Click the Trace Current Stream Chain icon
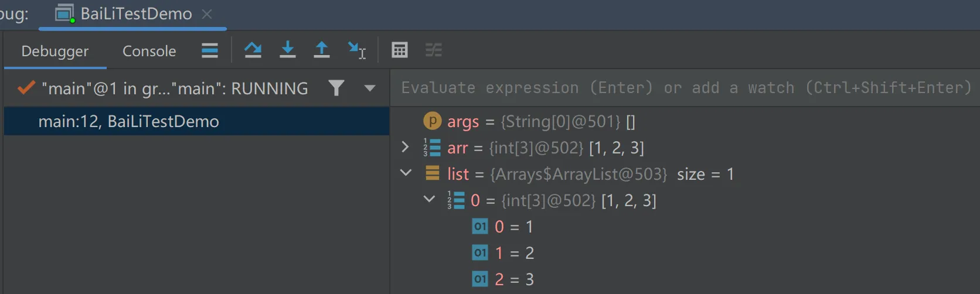The height and width of the screenshot is (294, 980). pos(434,50)
